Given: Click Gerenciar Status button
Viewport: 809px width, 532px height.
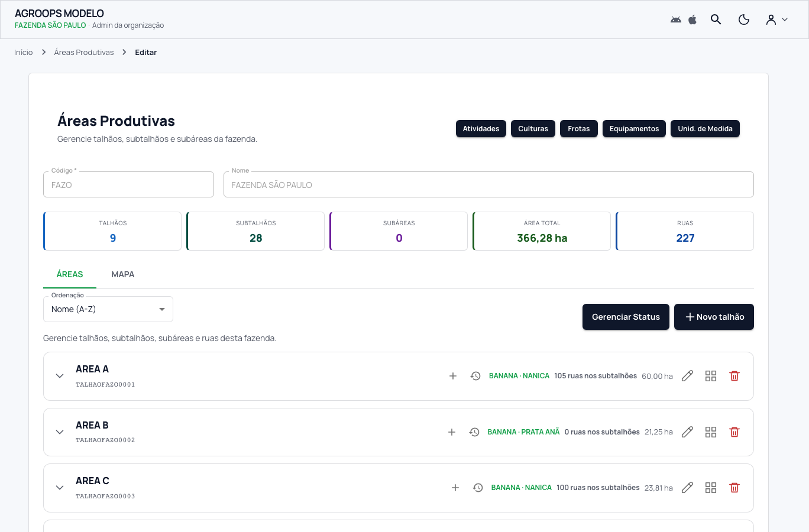Looking at the screenshot, I should tap(626, 317).
